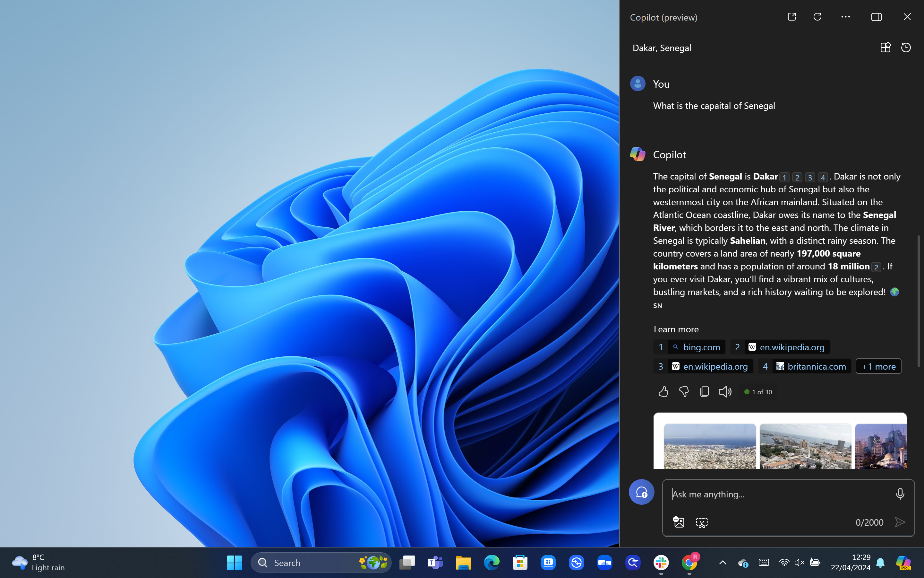Copy the Copilot response text

(x=705, y=391)
